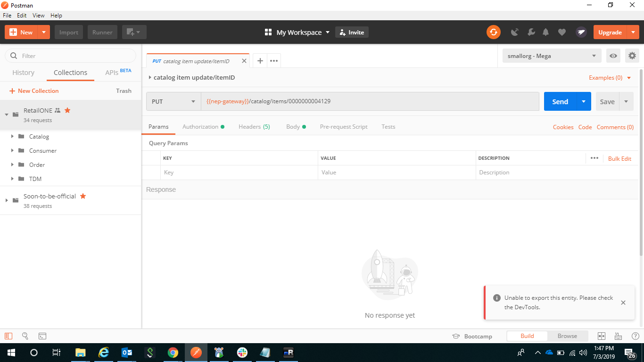Open the PUT request method dropdown

coord(173,101)
